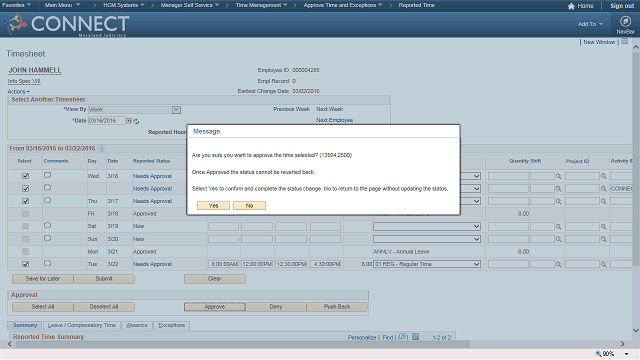640x360 pixels.
Task: Switch to the Leave / Compensatory Time tab
Action: coord(82,325)
